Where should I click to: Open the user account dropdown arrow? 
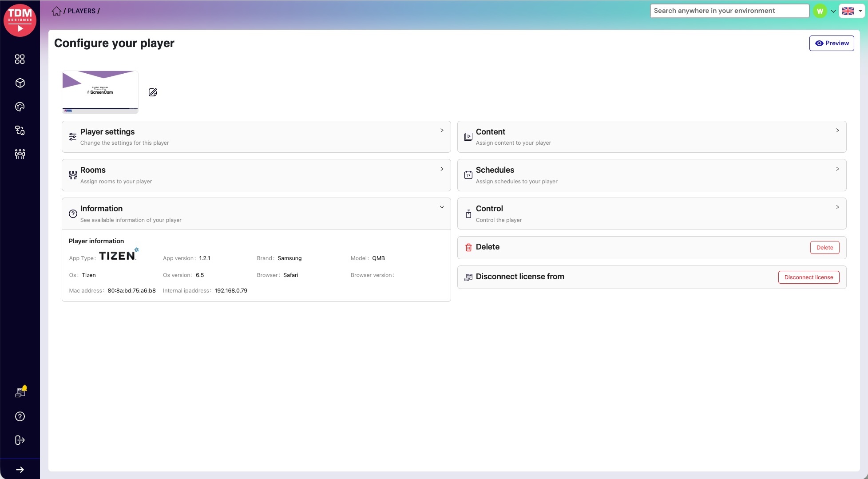(833, 12)
